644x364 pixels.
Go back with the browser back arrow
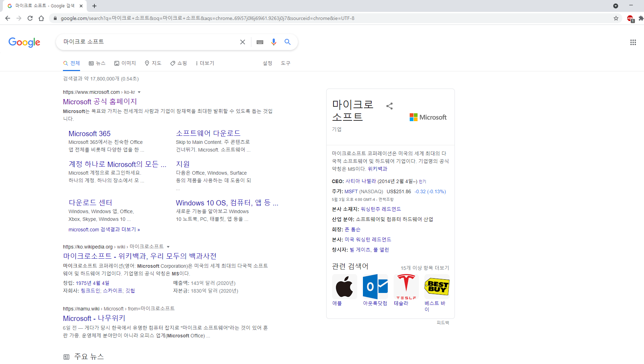coord(8,18)
